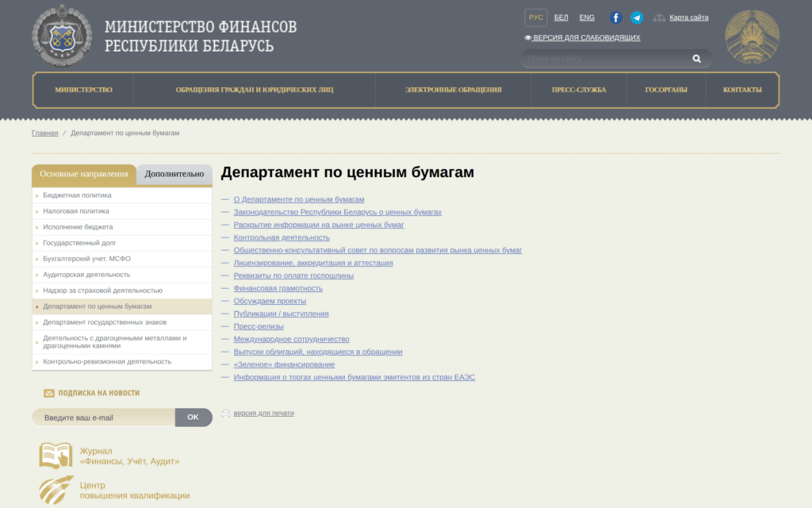Open Деятельность с драгоценными металлами item
Screen dimensions: 812x508
click(122, 342)
